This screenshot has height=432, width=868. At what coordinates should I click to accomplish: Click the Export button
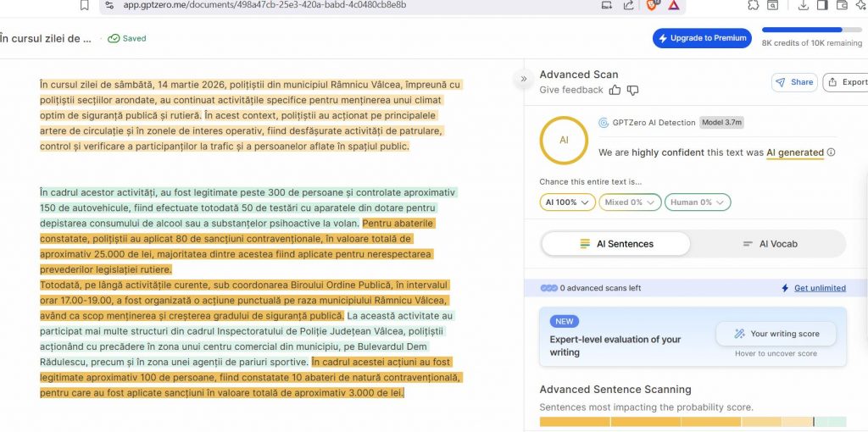tap(847, 82)
